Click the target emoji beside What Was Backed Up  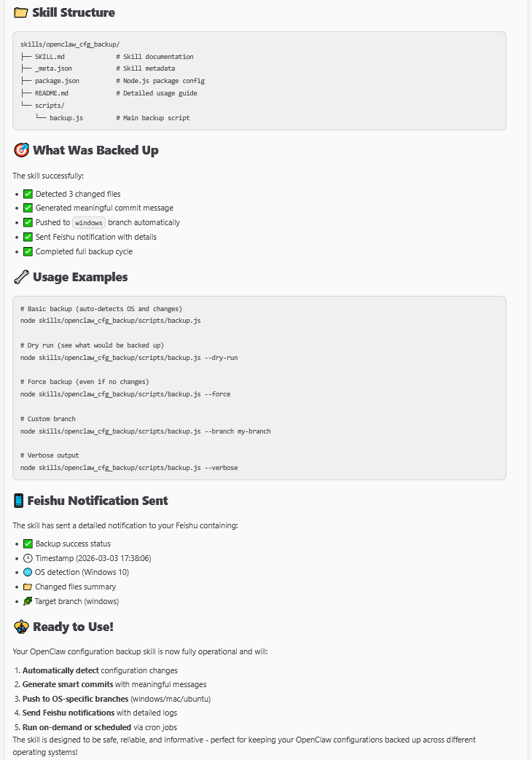point(21,150)
